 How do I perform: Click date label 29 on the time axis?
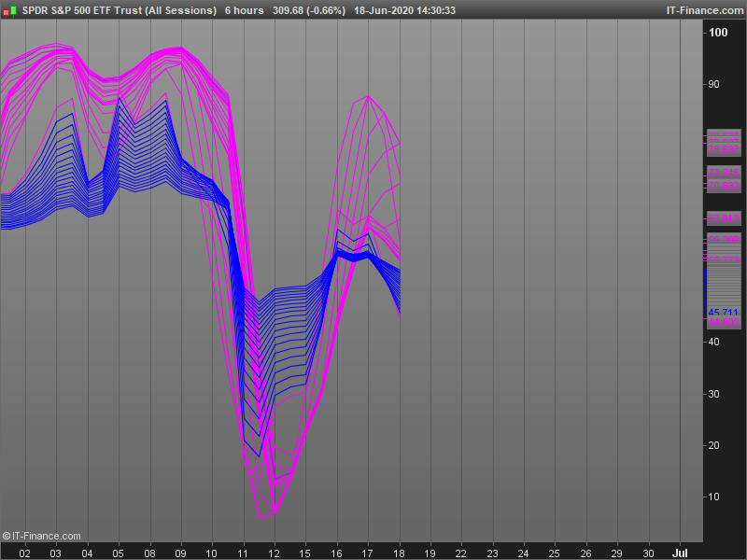click(x=617, y=553)
